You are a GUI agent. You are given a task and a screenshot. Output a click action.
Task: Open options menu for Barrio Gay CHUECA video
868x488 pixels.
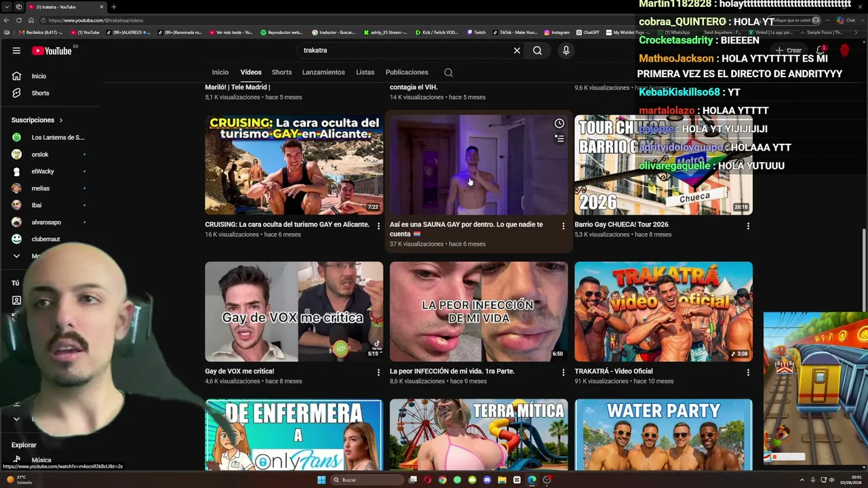tap(748, 226)
